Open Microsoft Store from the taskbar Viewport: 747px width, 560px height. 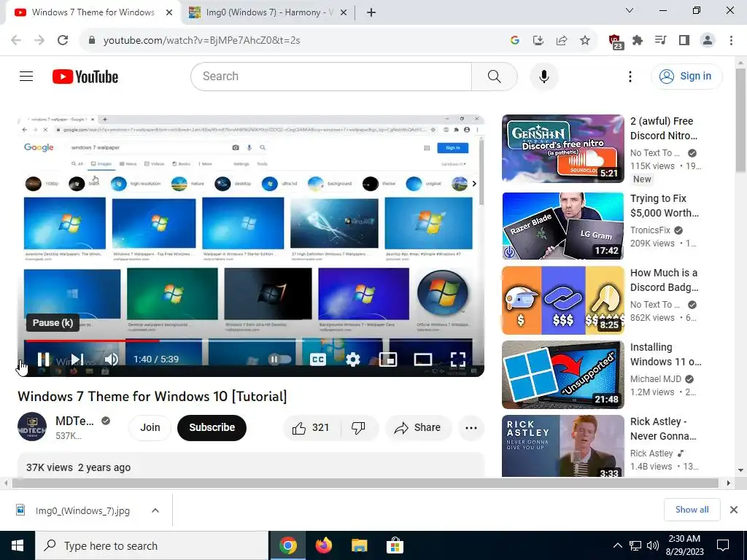coord(395,545)
